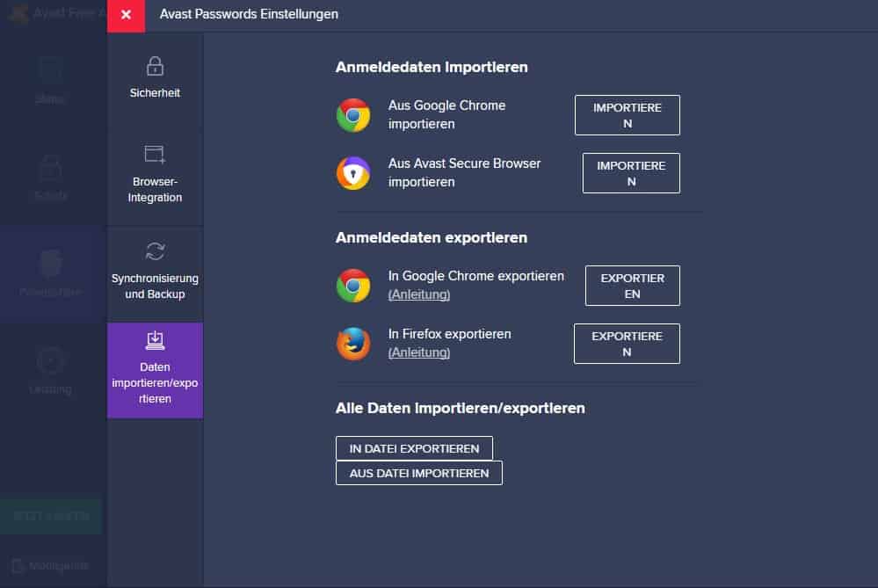Select the Synchronisierung und Backup tab
The image size is (878, 588).
[x=155, y=272]
